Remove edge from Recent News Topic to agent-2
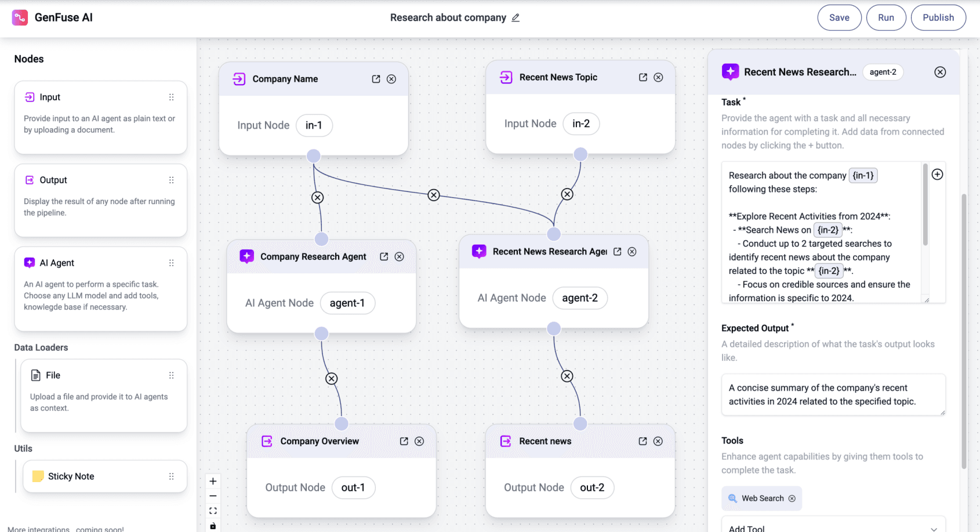 click(567, 194)
